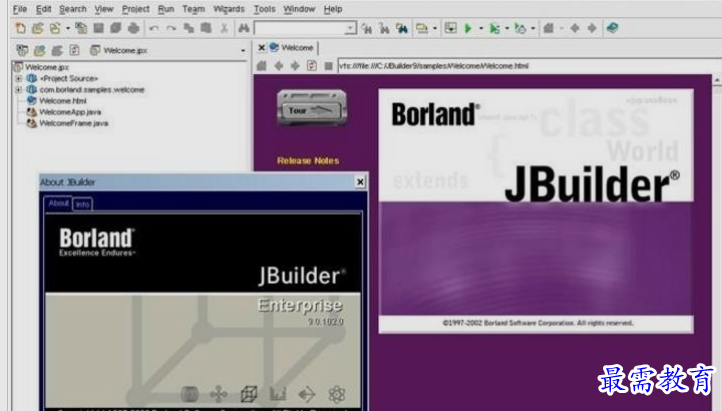Open the Team menu

[193, 9]
